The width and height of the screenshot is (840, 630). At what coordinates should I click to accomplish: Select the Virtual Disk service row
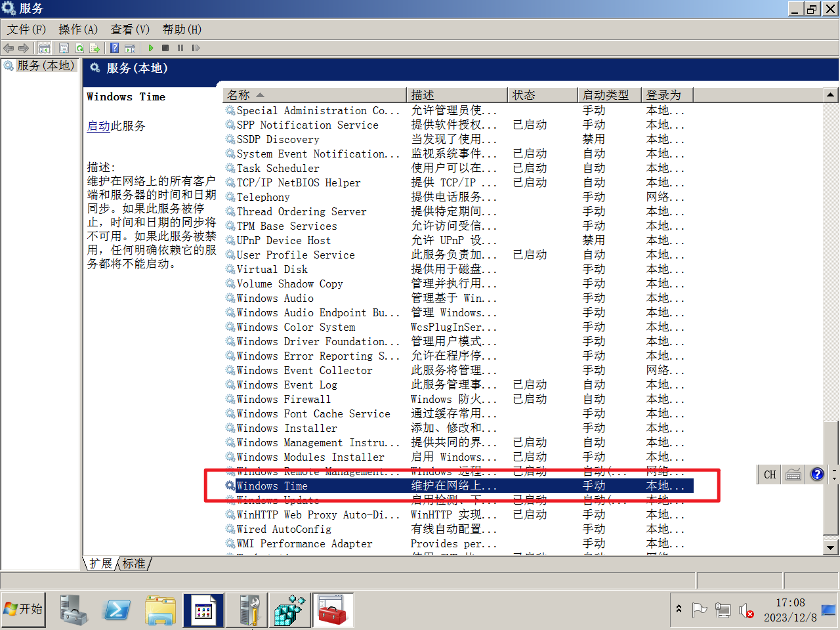[458, 269]
